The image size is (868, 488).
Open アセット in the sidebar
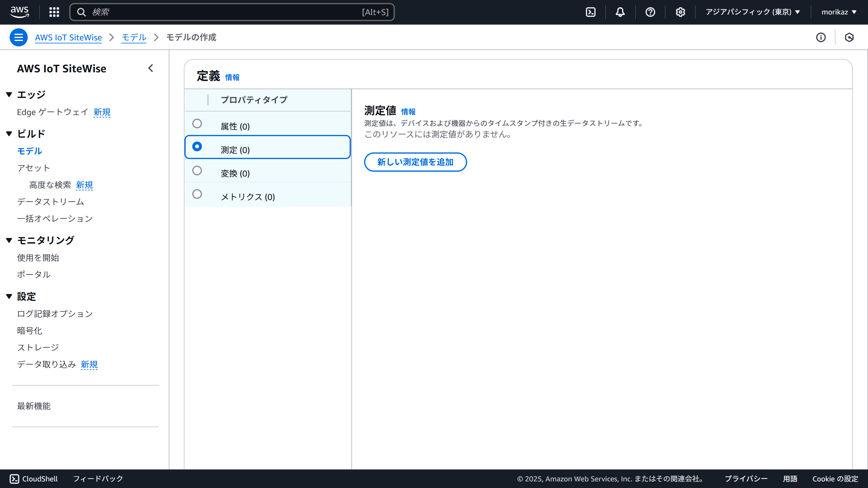(x=34, y=168)
